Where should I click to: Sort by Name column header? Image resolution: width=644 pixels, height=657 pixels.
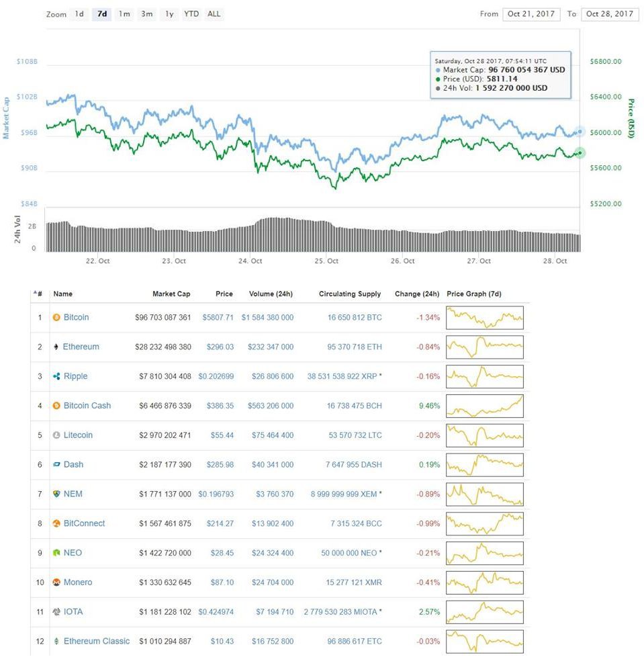pyautogui.click(x=63, y=294)
